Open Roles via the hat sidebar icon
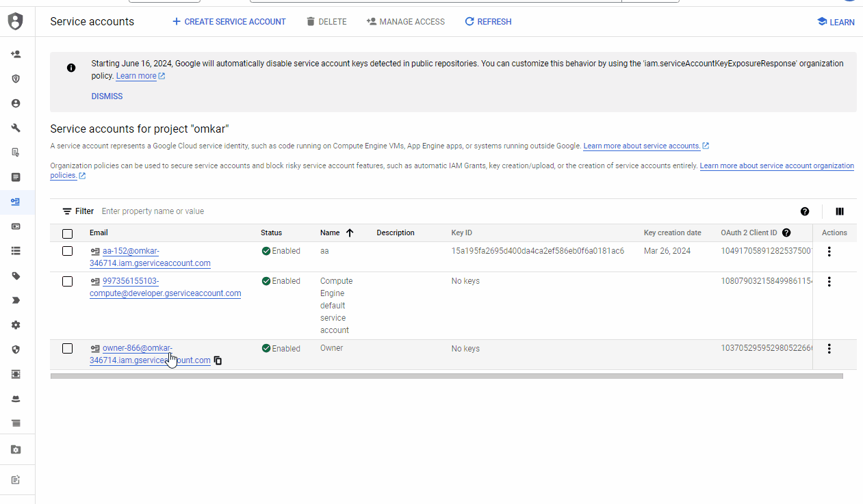The height and width of the screenshot is (504, 863). coord(16,399)
